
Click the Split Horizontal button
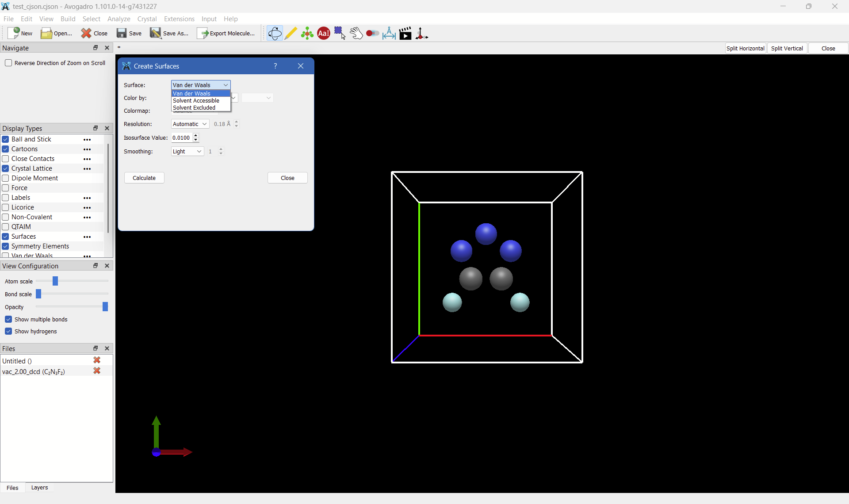(745, 48)
